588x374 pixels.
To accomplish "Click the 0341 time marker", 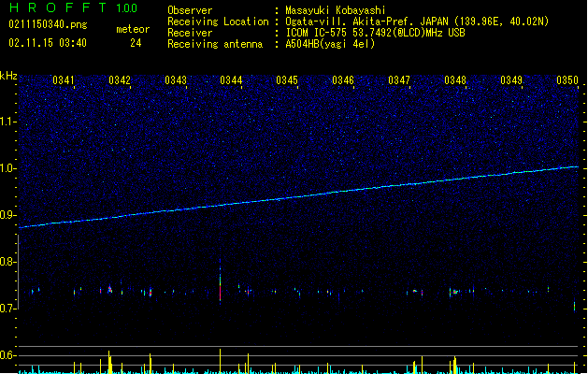I will (64, 80).
